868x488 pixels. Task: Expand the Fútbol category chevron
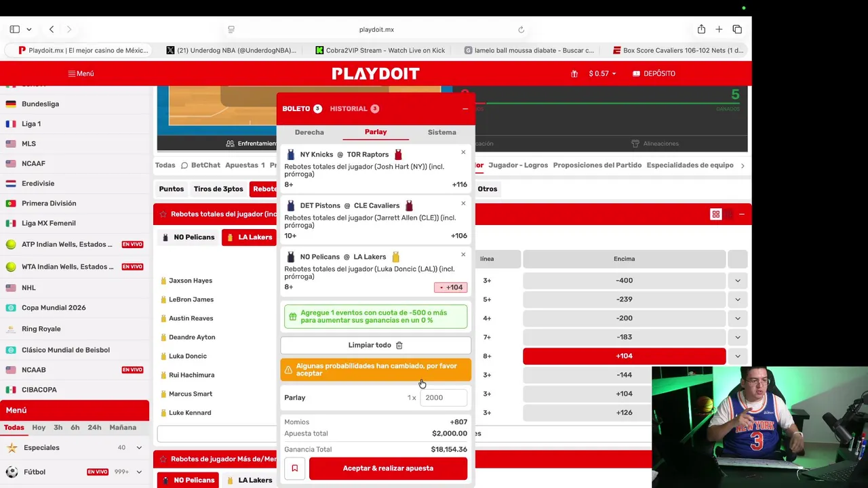[x=139, y=472]
